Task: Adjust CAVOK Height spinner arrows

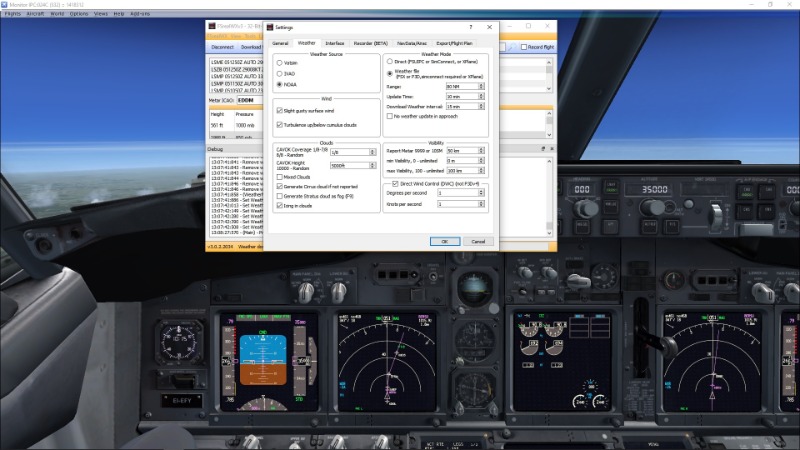Action: click(372, 165)
